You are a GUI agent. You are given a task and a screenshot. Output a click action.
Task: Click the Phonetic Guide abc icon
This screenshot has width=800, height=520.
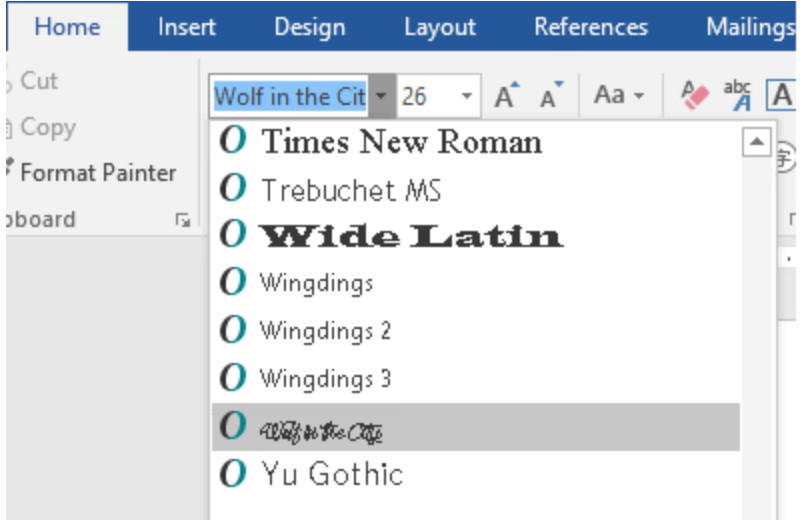[737, 95]
